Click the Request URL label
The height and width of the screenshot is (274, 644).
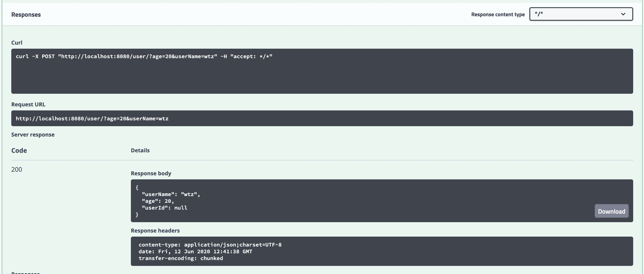28,104
